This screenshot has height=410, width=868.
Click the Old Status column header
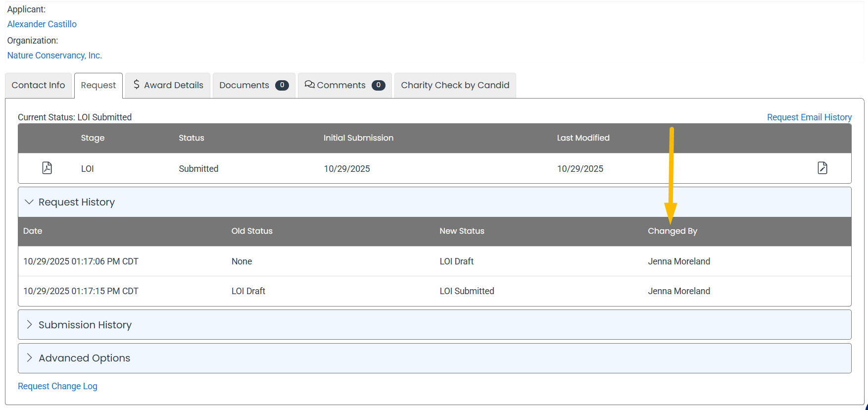point(252,231)
